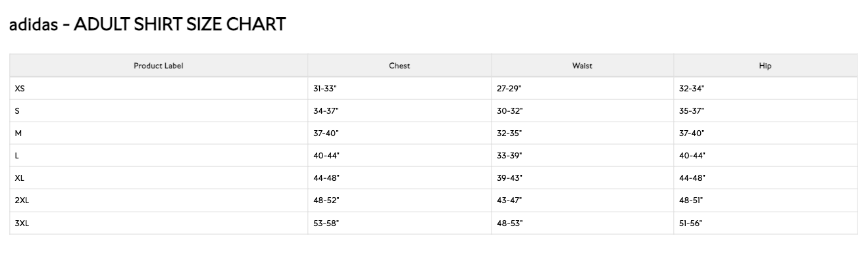Select the M size row label

click(18, 133)
